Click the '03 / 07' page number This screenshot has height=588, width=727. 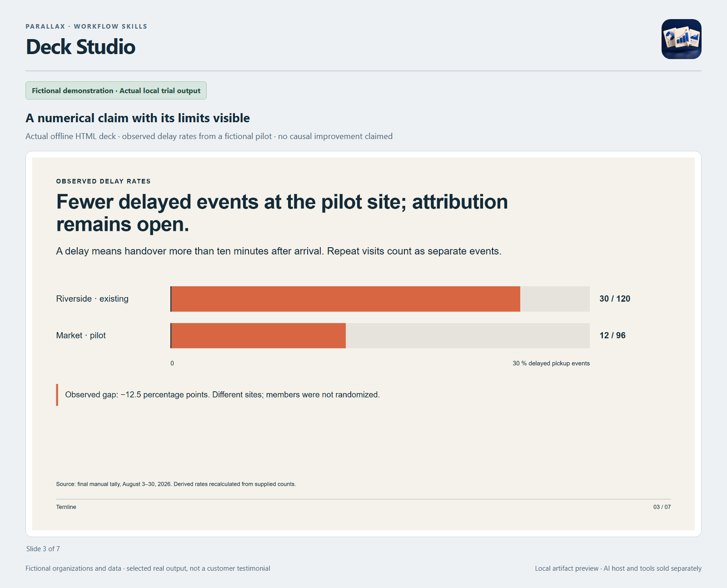[x=662, y=507]
